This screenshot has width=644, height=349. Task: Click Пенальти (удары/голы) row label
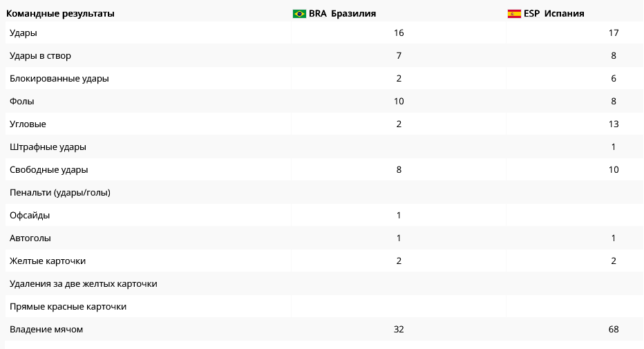60,192
